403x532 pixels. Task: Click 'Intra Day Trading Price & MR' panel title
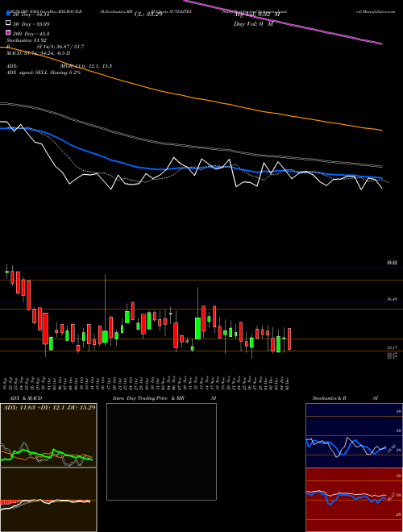pyautogui.click(x=148, y=398)
